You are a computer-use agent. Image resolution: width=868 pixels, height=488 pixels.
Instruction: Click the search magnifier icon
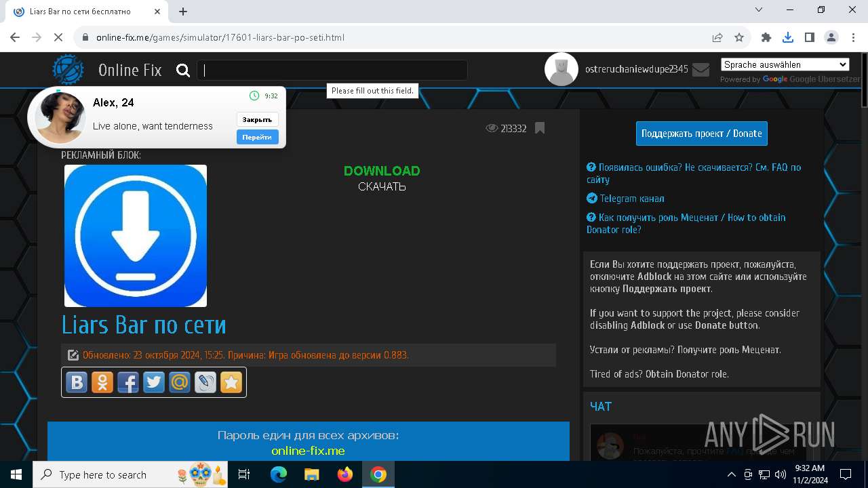(x=182, y=70)
